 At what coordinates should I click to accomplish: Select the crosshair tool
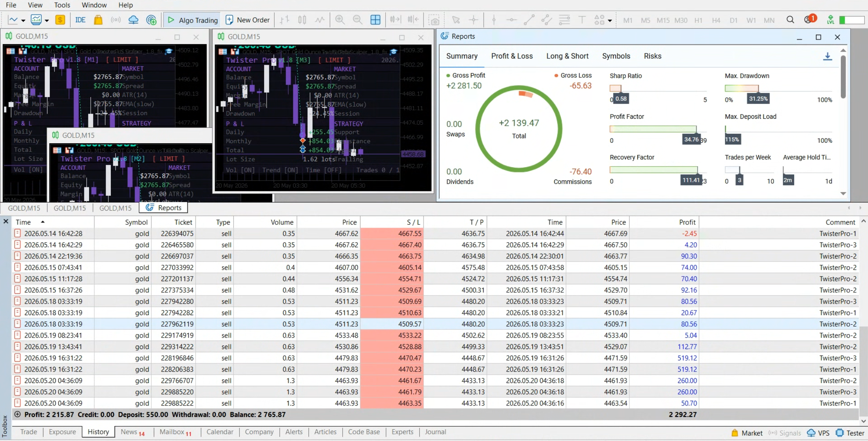(x=474, y=20)
